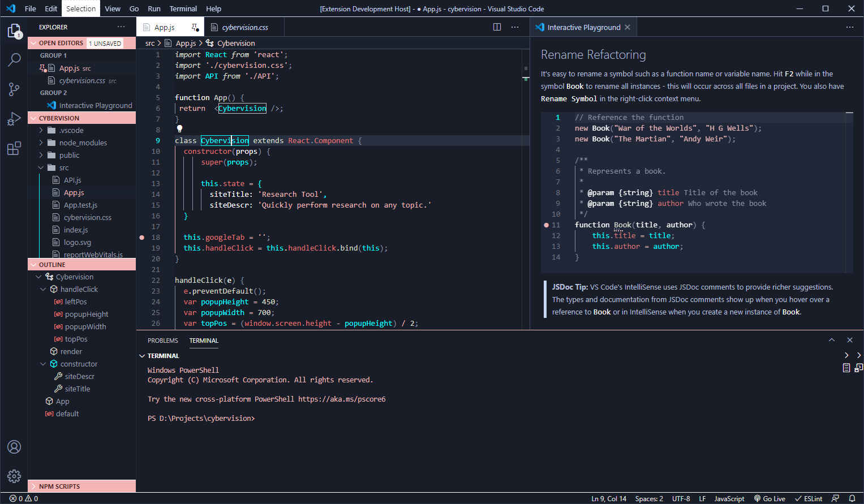Collapse the TERMINAL section chevron
The image size is (864, 504).
pos(142,356)
